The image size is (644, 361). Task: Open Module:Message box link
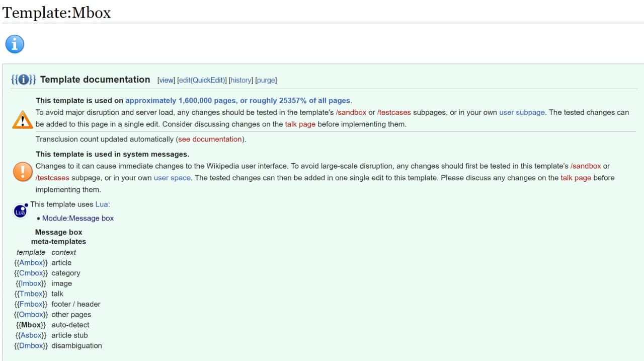click(78, 218)
